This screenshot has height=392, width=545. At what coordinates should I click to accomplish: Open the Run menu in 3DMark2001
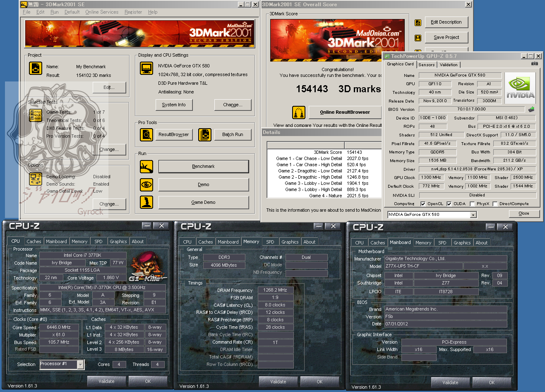point(55,12)
